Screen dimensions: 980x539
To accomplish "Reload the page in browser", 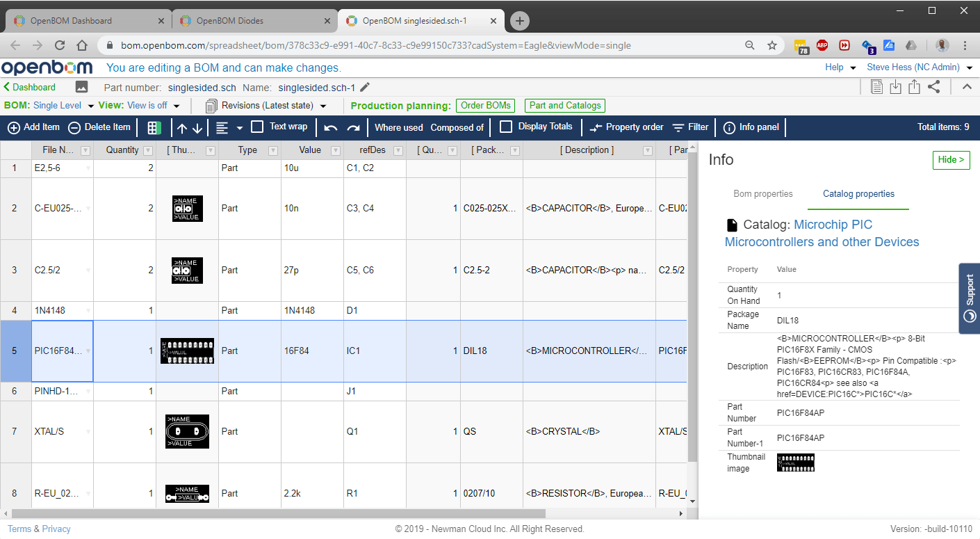I will click(60, 45).
